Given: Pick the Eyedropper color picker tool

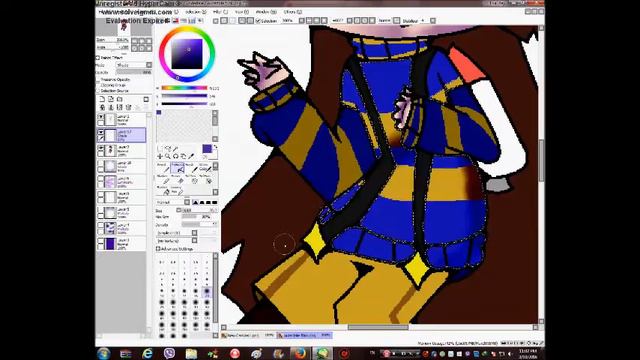Looking at the screenshot, I should pyautogui.click(x=191, y=156).
